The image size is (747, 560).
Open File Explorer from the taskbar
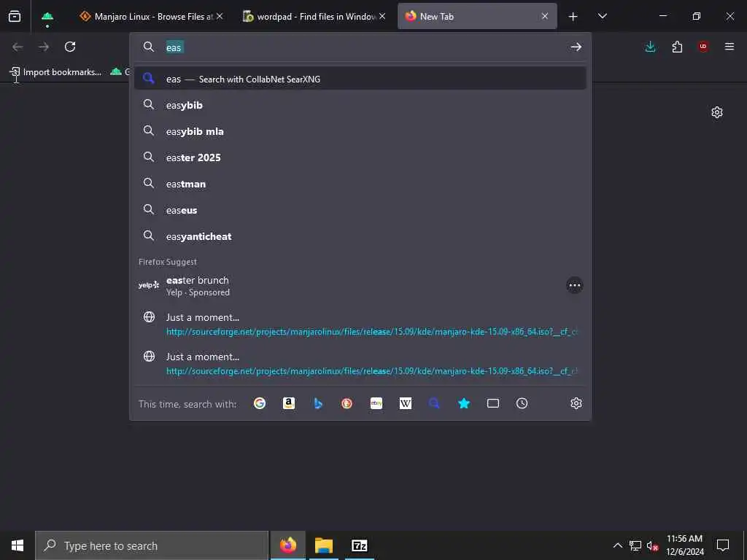(323, 545)
